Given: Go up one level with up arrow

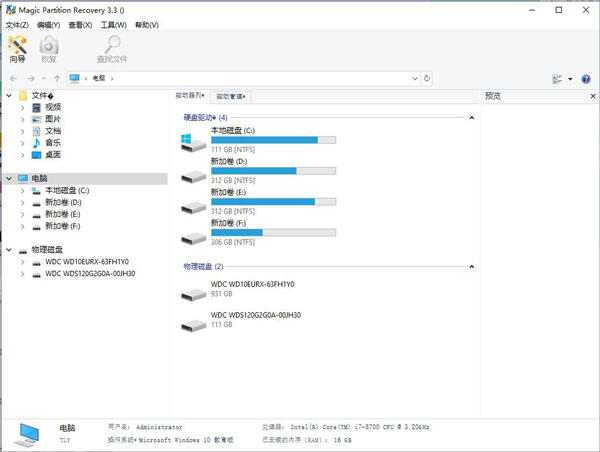Looking at the screenshot, I should (x=57, y=78).
